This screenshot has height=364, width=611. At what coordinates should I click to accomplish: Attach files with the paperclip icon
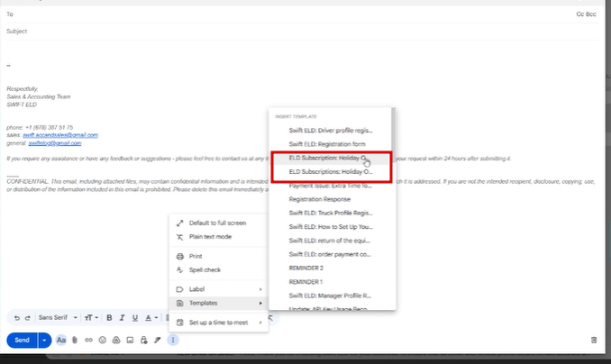[x=75, y=341]
